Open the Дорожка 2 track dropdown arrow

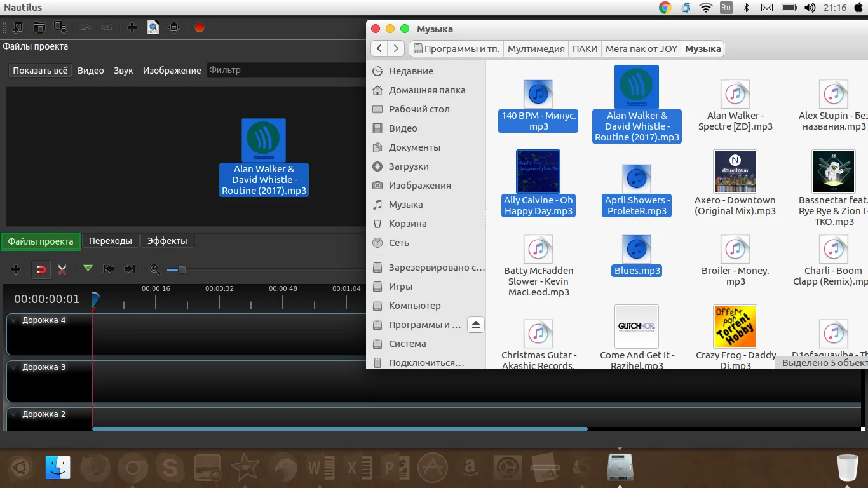pos(14,414)
